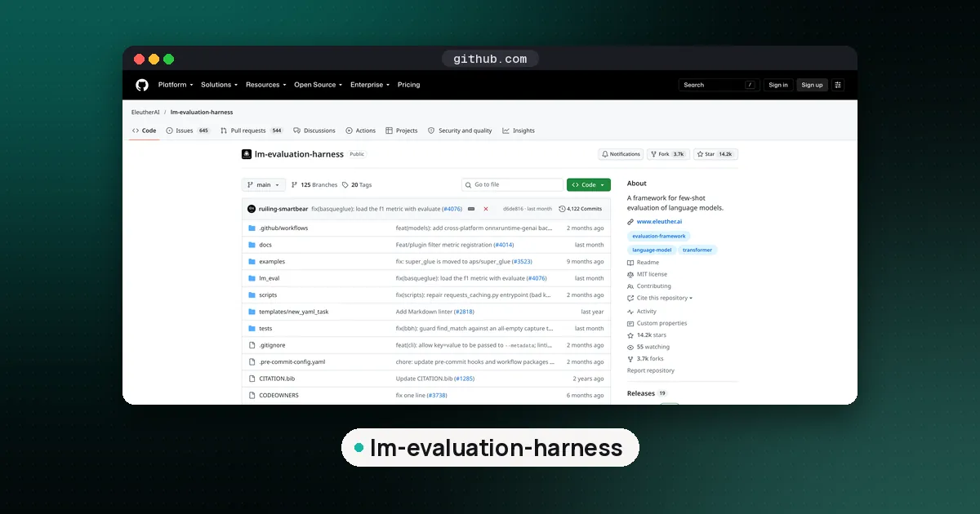Open templates/new_yaml_task folder
980x514 pixels.
[x=294, y=312]
